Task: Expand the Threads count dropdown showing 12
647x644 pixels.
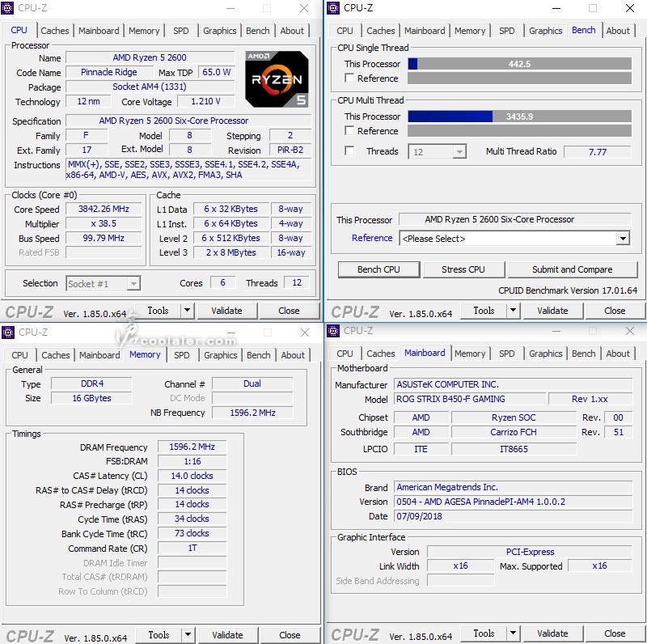Action: pos(459,152)
